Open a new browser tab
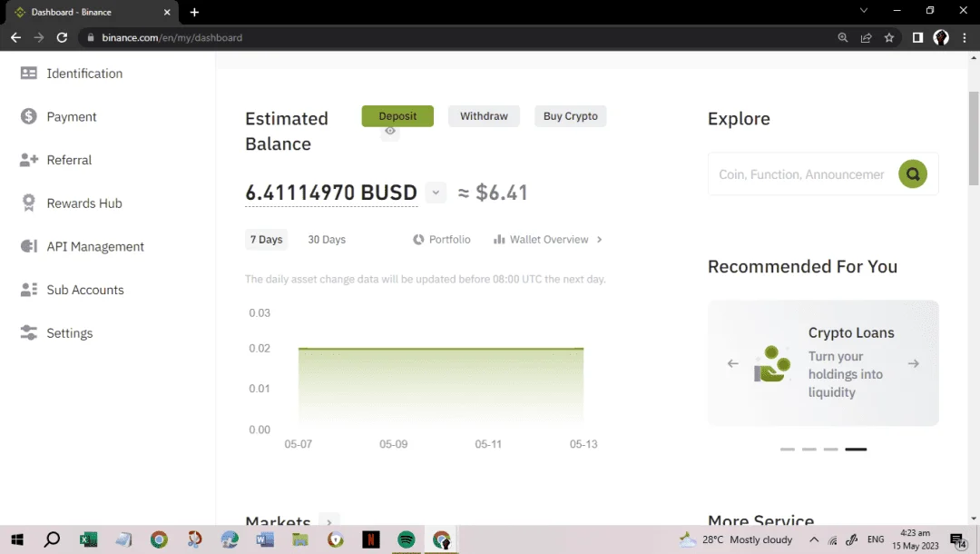The height and width of the screenshot is (554, 980). pyautogui.click(x=194, y=12)
